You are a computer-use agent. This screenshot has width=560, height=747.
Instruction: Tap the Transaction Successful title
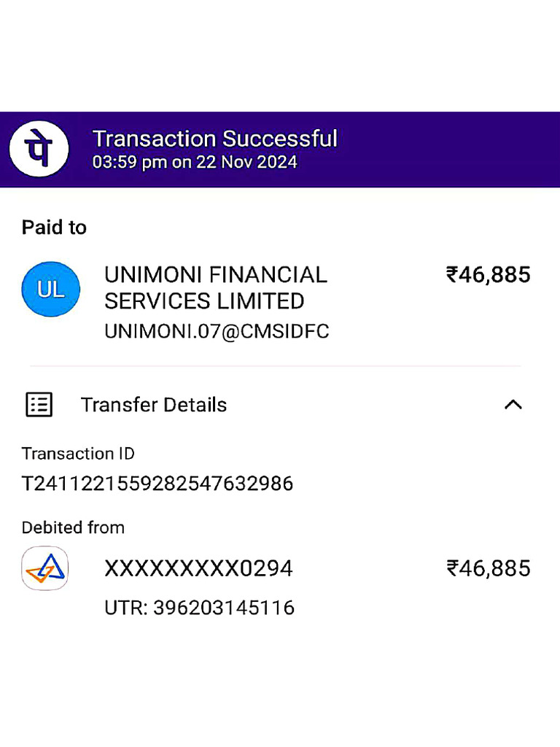point(215,139)
